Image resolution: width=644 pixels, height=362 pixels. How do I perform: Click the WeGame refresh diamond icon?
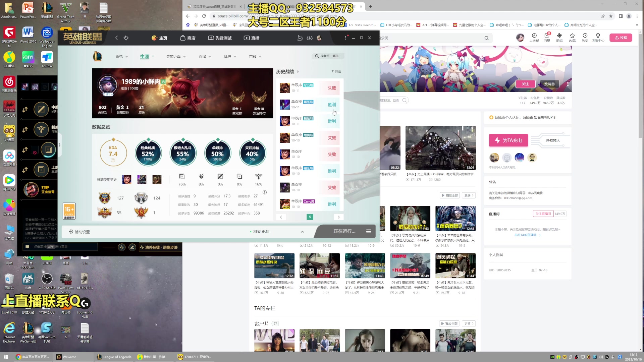126,38
